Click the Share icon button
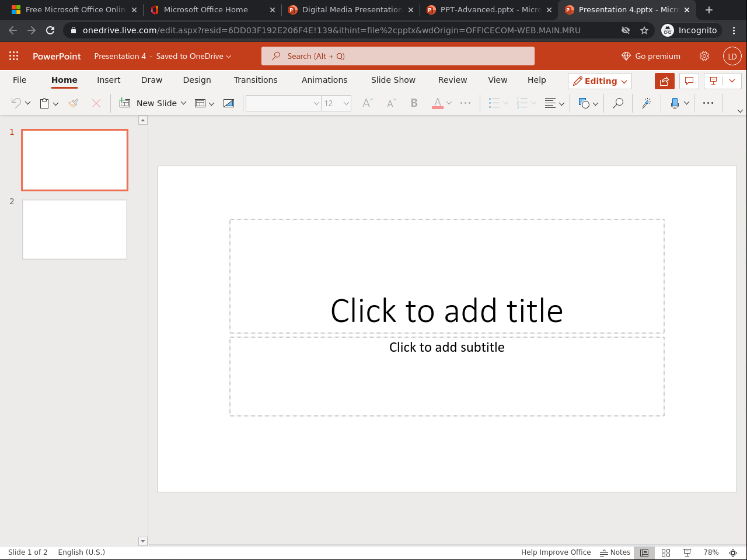Image resolution: width=747 pixels, height=560 pixels. coord(664,81)
